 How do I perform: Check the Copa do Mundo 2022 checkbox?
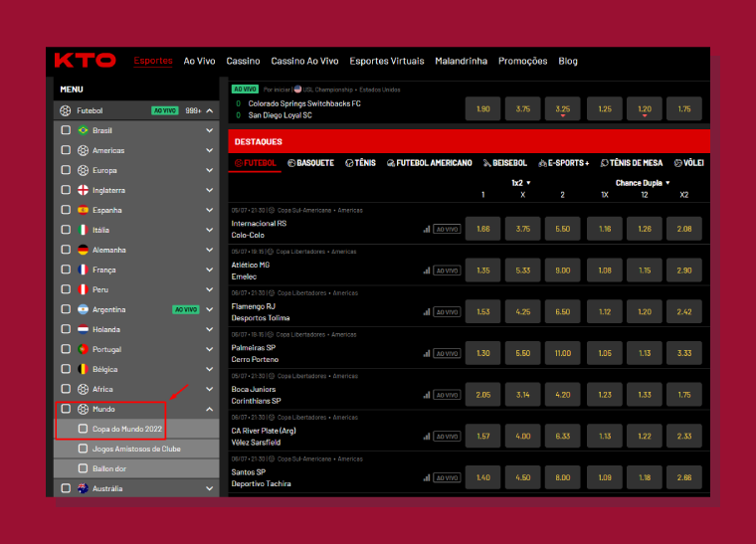click(x=83, y=429)
